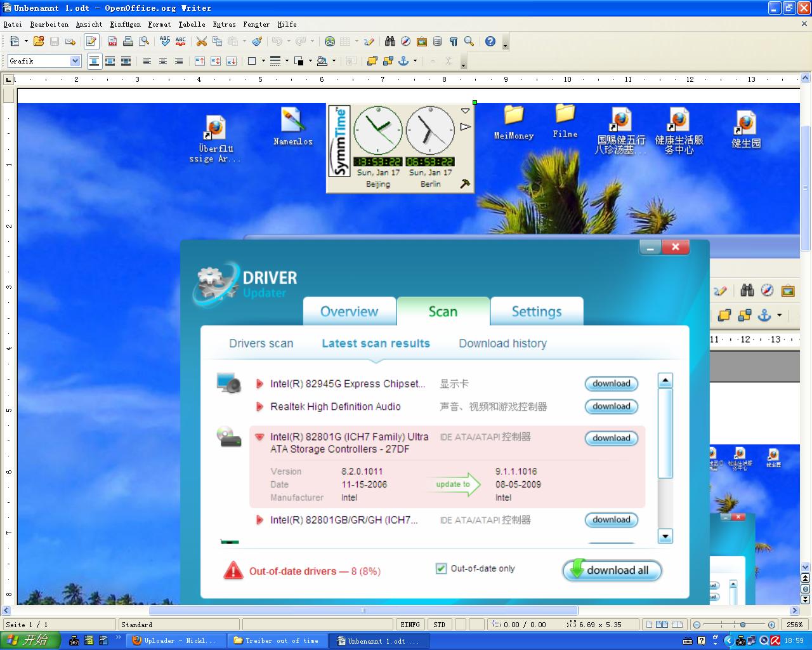Image resolution: width=812 pixels, height=650 pixels.
Task: Switch to Treiber out of time folder
Action: [277, 640]
